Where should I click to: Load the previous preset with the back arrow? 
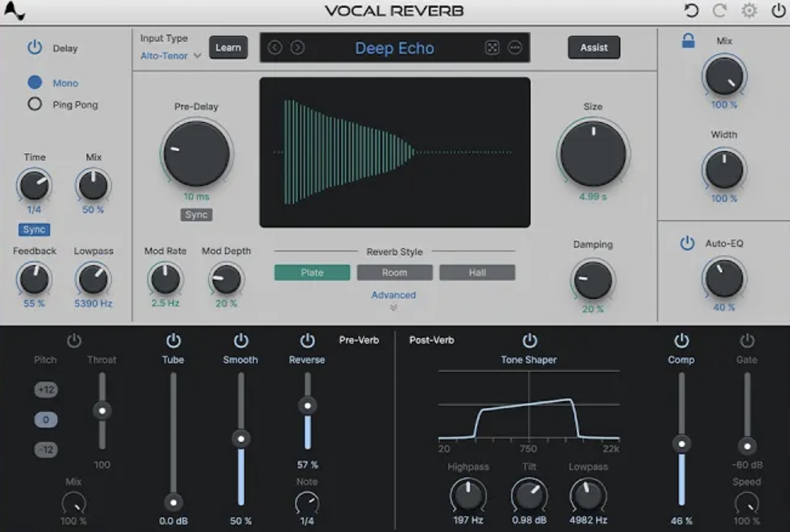276,47
